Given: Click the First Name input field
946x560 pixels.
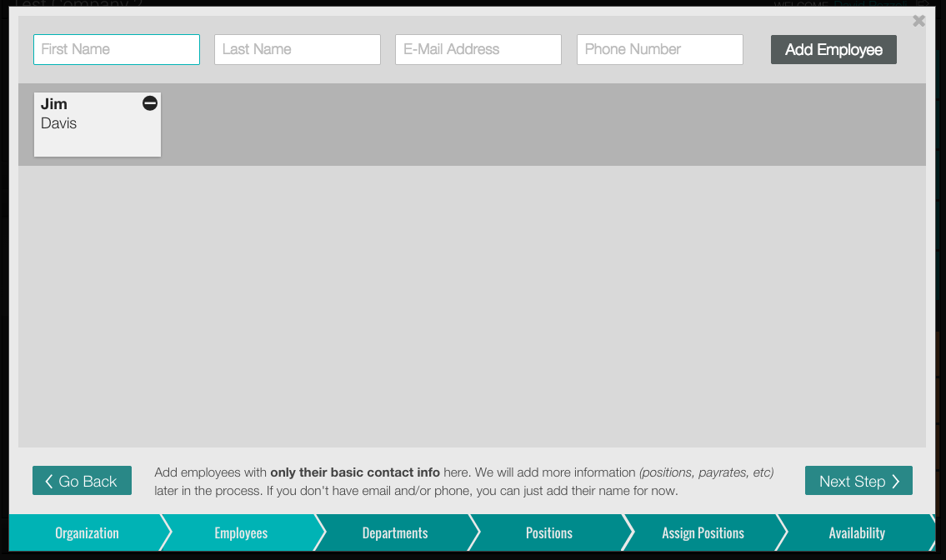Looking at the screenshot, I should (x=117, y=49).
